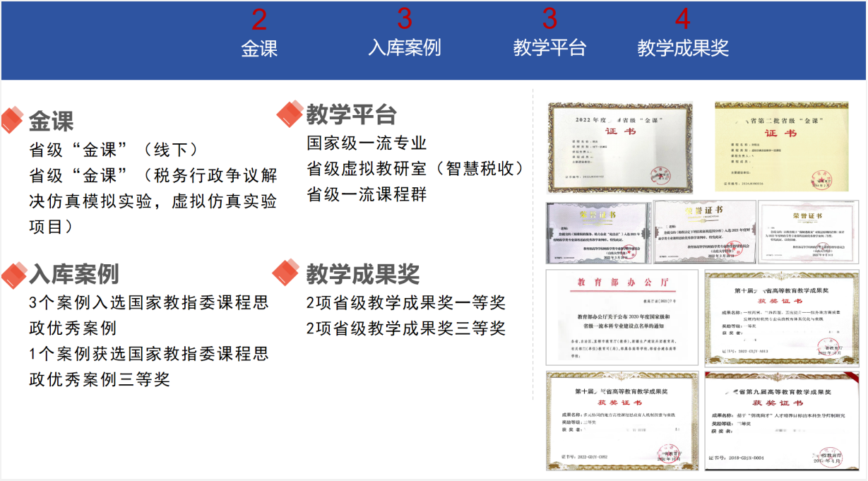The height and width of the screenshot is (481, 868).
Task: Open the 第九届高等教育教学成果奖 certificate image
Action: pyautogui.click(x=780, y=421)
